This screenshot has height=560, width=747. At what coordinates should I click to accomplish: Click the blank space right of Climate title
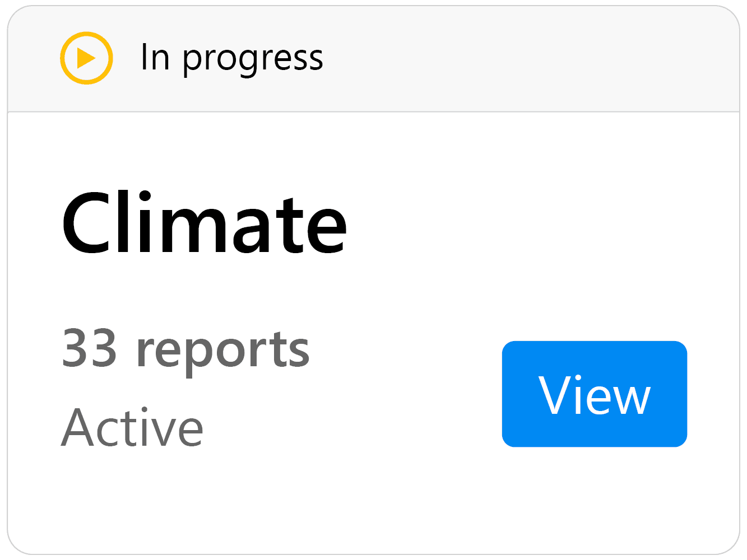[538, 223]
